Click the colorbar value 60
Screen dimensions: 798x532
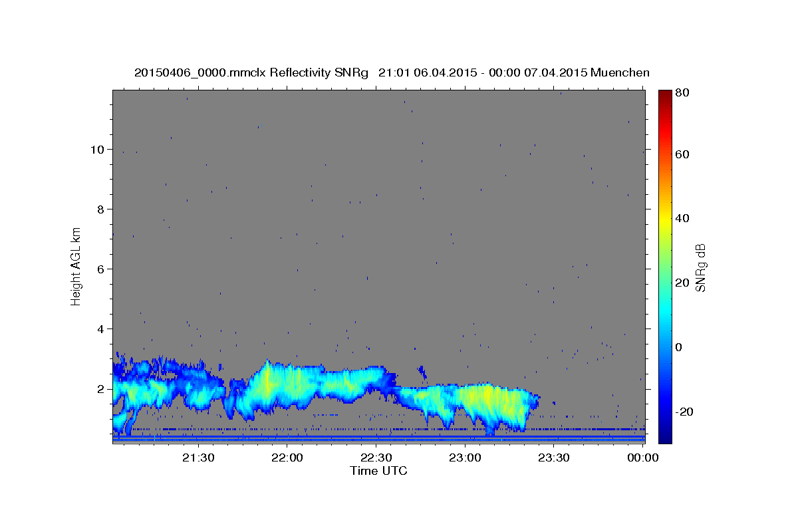pyautogui.click(x=682, y=154)
